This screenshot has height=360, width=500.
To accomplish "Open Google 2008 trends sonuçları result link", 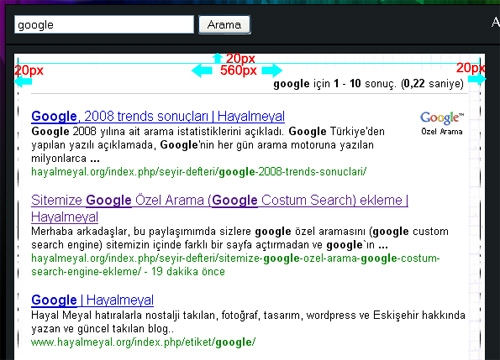I will click(158, 116).
